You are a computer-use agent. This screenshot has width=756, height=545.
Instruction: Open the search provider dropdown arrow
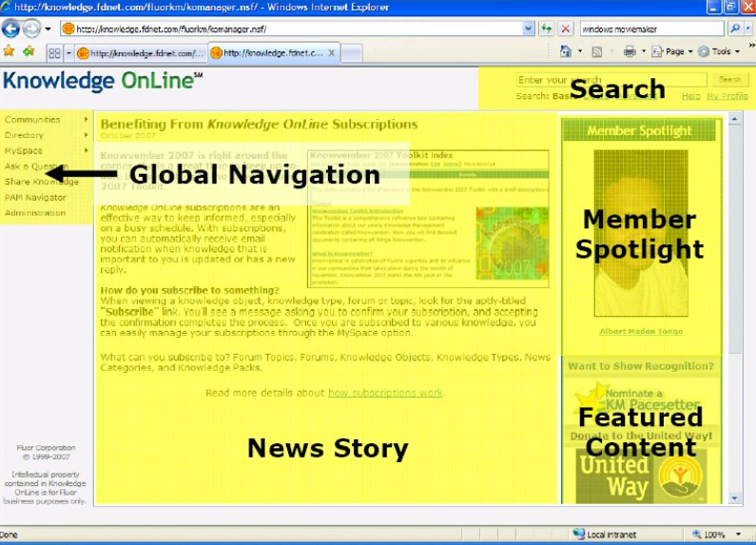point(748,29)
